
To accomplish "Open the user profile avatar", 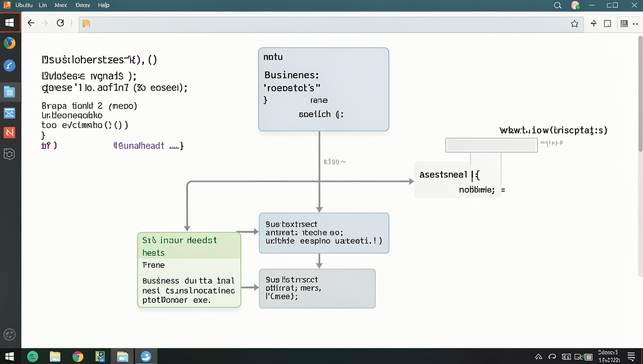I will pos(575,5).
